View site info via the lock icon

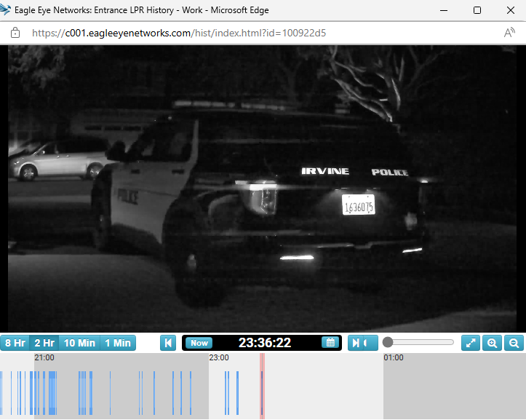(x=15, y=33)
